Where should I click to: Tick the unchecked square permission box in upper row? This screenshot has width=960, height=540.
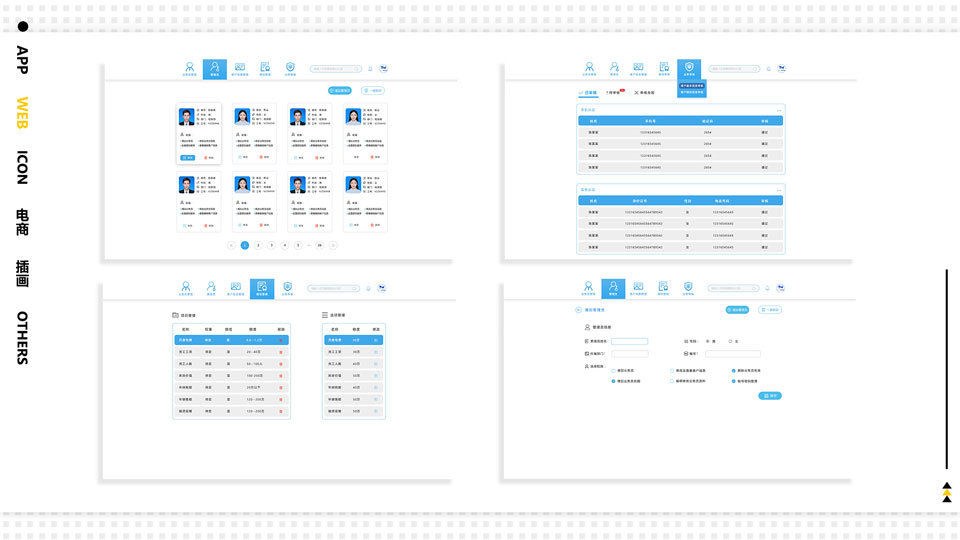tap(672, 371)
